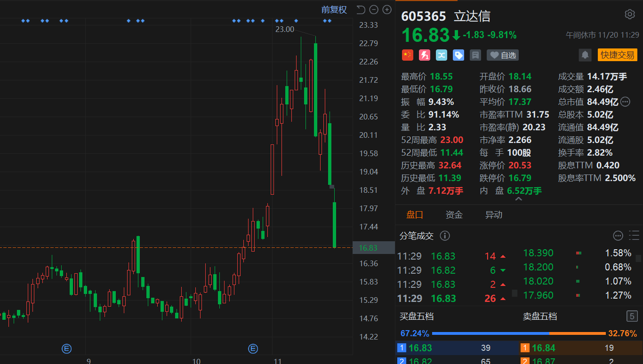Open the 前复权 adjustment dropdown
The image size is (643, 364).
pyautogui.click(x=334, y=9)
